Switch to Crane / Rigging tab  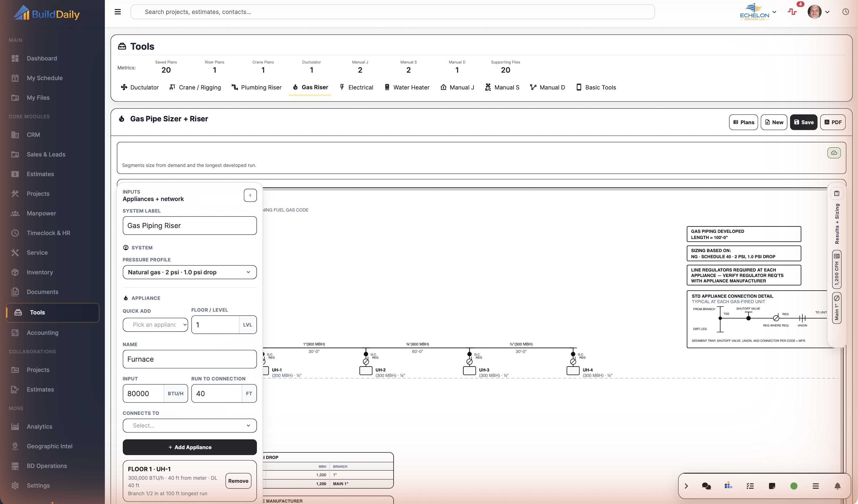195,87
